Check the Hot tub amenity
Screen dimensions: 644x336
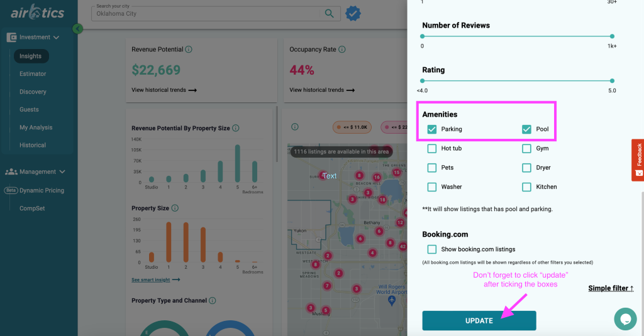coord(431,148)
